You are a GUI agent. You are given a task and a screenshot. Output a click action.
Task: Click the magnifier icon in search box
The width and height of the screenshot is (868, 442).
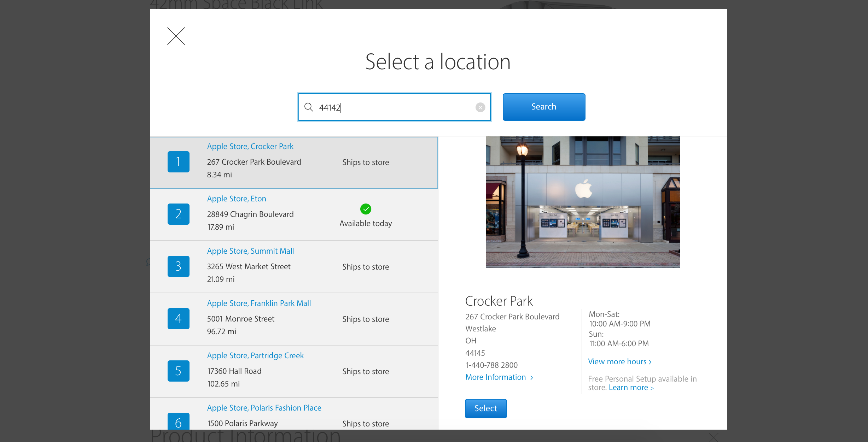309,107
